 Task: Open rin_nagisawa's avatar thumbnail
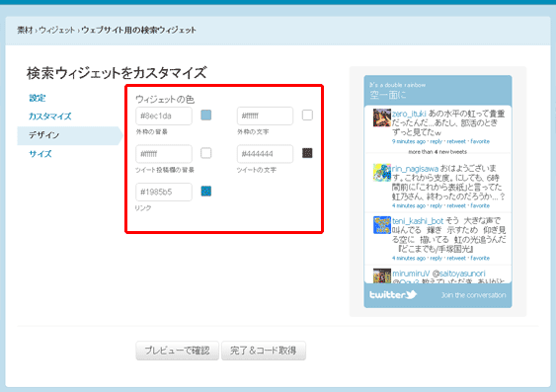(x=382, y=172)
